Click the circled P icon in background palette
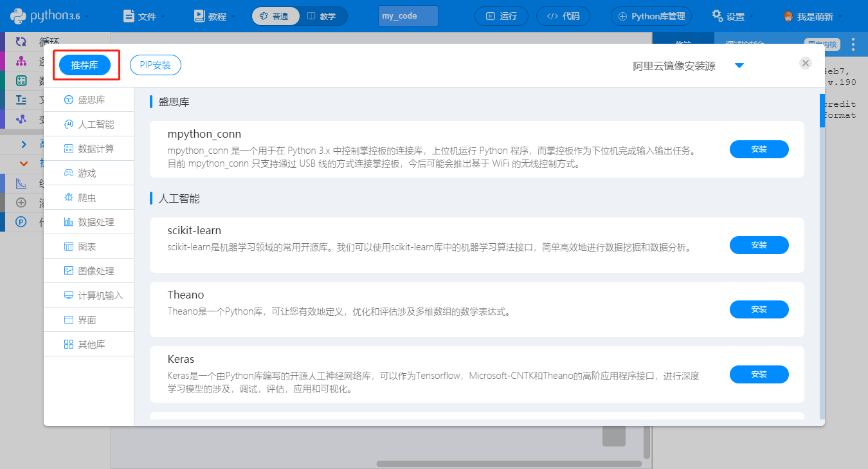The height and width of the screenshot is (469, 868). [x=21, y=222]
